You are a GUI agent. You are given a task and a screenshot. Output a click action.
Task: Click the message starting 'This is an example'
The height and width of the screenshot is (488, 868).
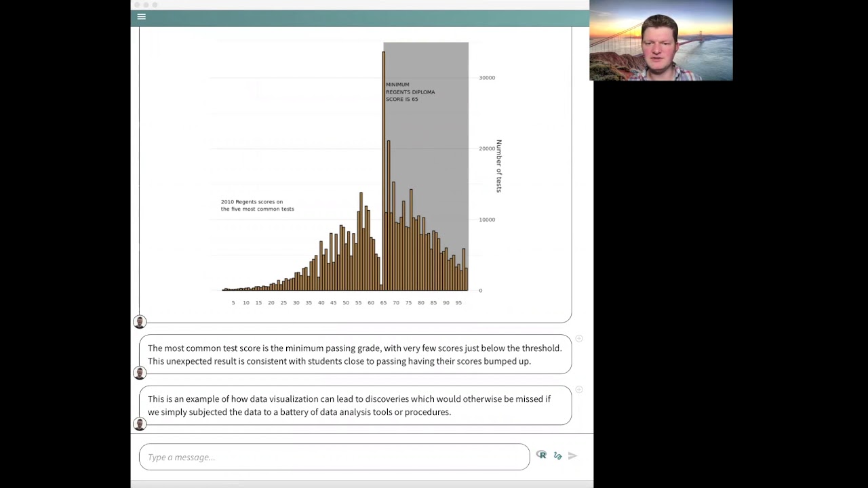point(355,405)
